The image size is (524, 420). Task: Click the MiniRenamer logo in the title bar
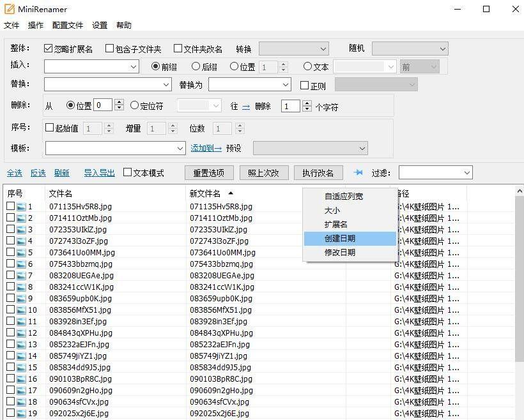click(x=10, y=9)
